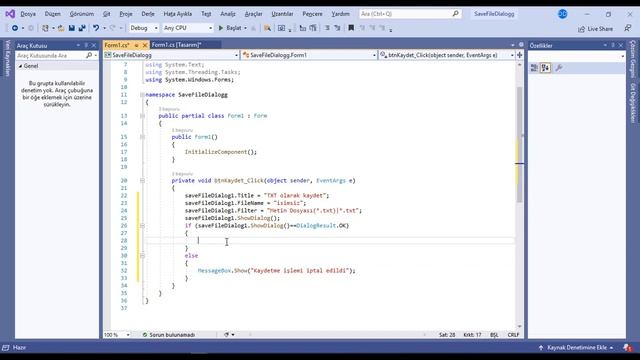Collapse the namespace SaveFileDialogg code block
Screen dimensions: 640x360
coord(142,95)
